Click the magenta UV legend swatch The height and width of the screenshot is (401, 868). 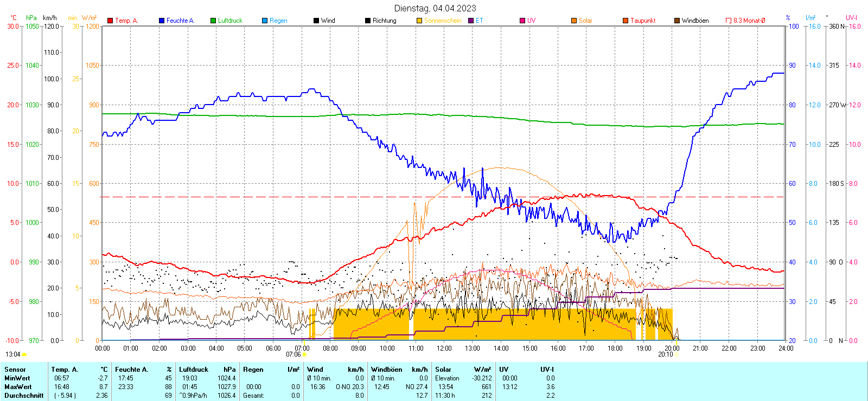(x=522, y=21)
